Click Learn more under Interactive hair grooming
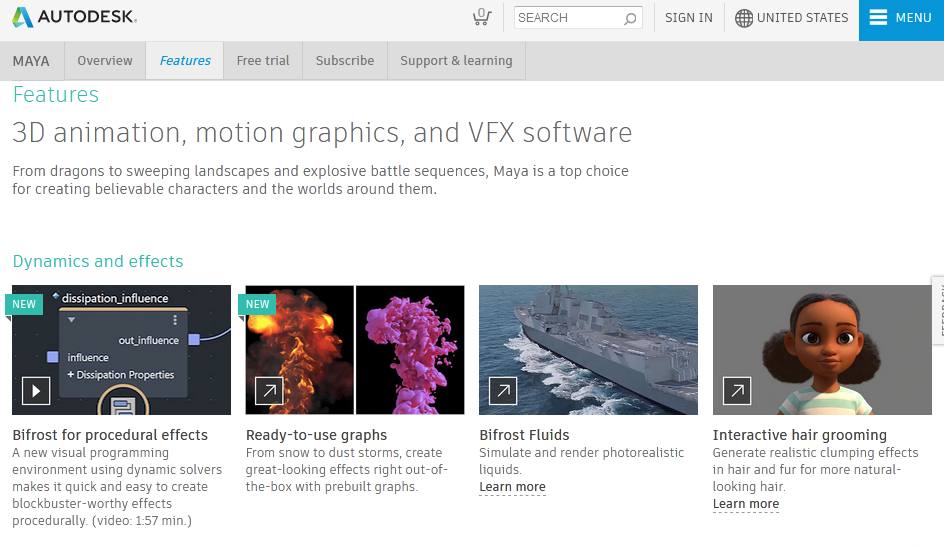This screenshot has width=944, height=547. pos(746,504)
